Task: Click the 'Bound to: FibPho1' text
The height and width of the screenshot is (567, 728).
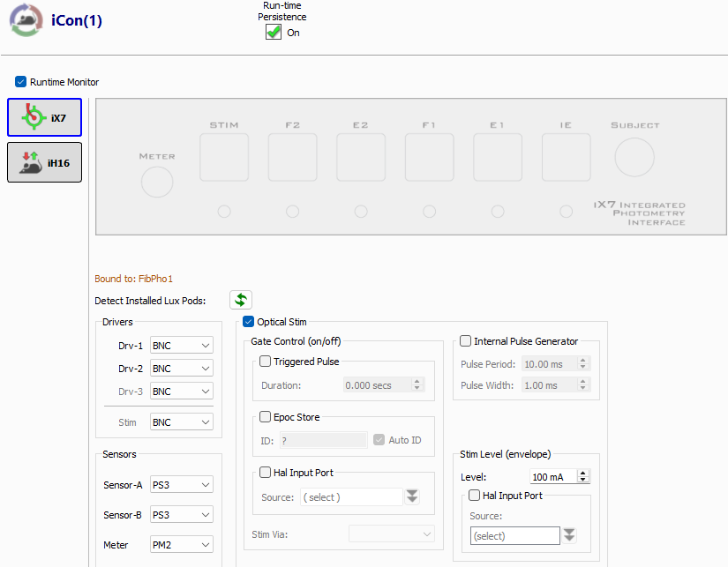Action: 133,279
